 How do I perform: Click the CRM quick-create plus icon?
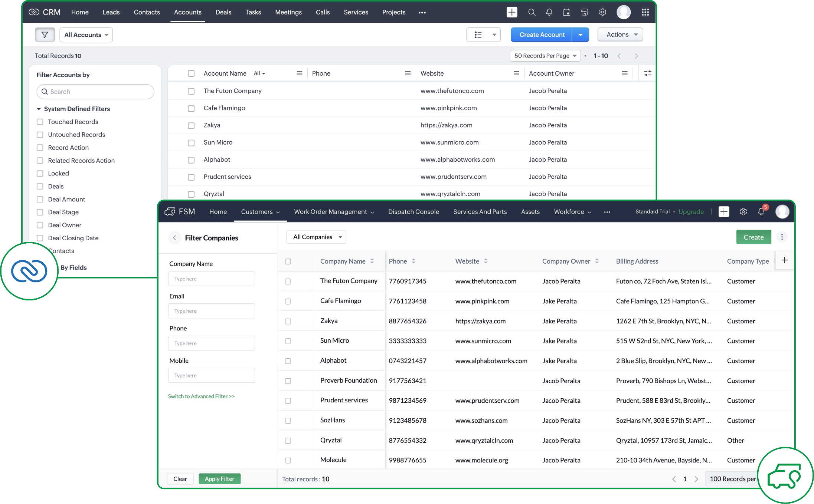(512, 12)
